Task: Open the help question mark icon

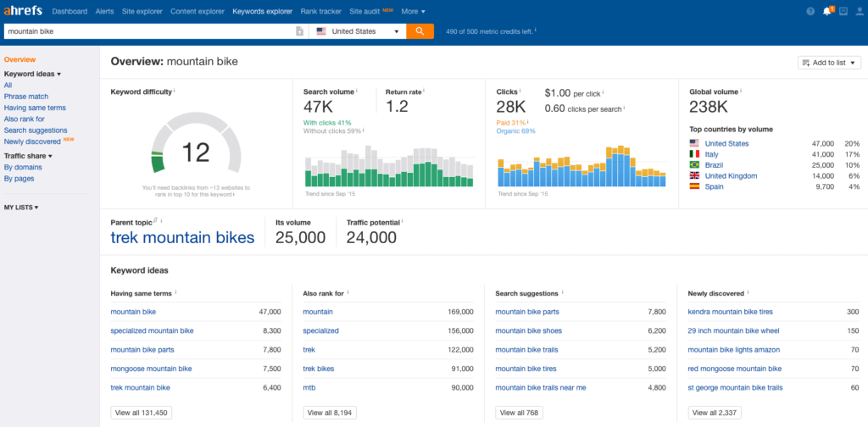Action: click(x=810, y=11)
